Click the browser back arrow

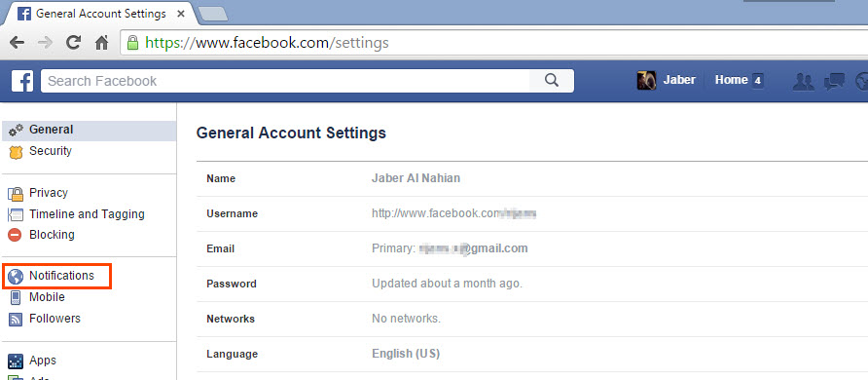click(x=18, y=43)
